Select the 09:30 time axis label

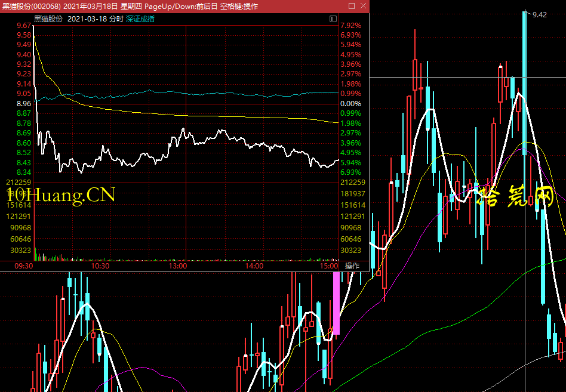[x=24, y=266]
